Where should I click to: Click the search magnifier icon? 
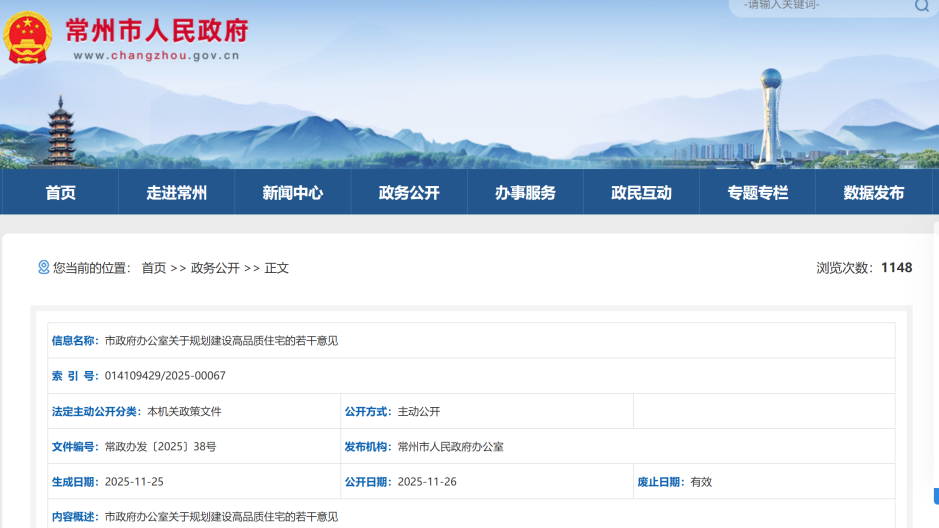tap(921, 6)
